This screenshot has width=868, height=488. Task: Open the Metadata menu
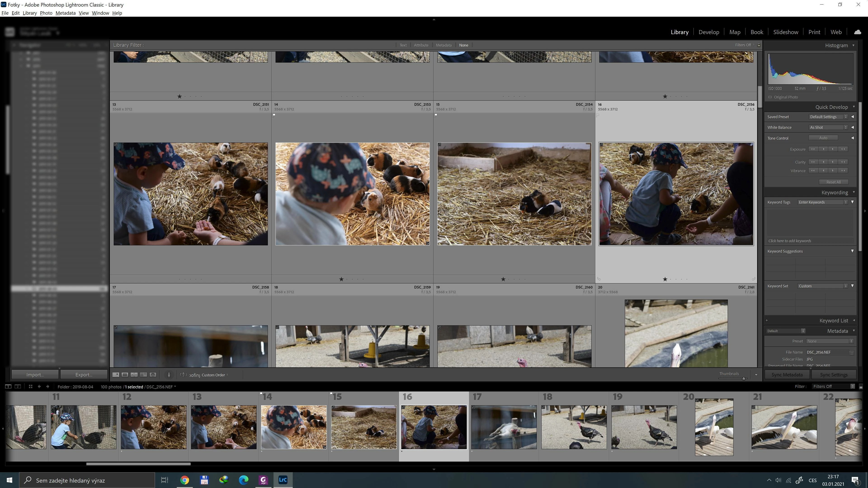tap(65, 13)
